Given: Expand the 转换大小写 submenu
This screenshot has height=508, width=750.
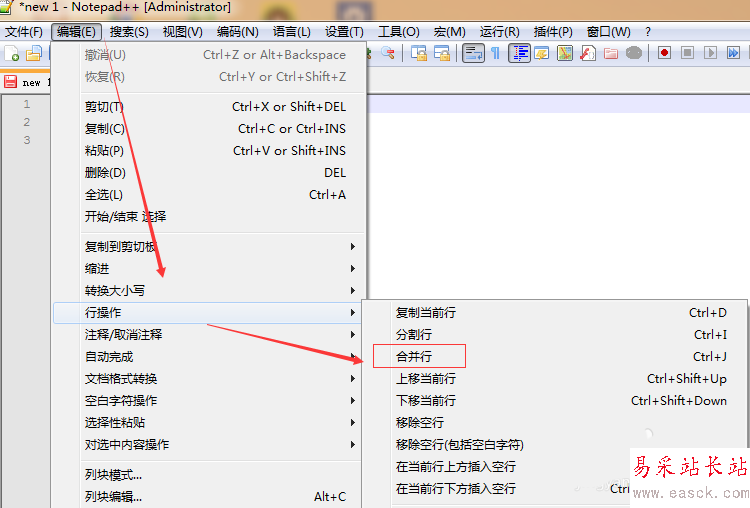Looking at the screenshot, I should click(209, 290).
